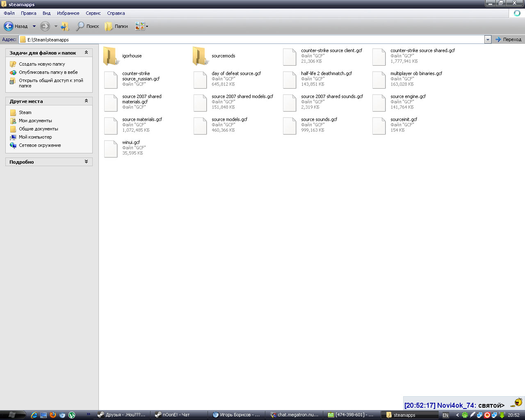Click the Переход go button
Viewport: 525px width, 420px height.
[x=508, y=40]
